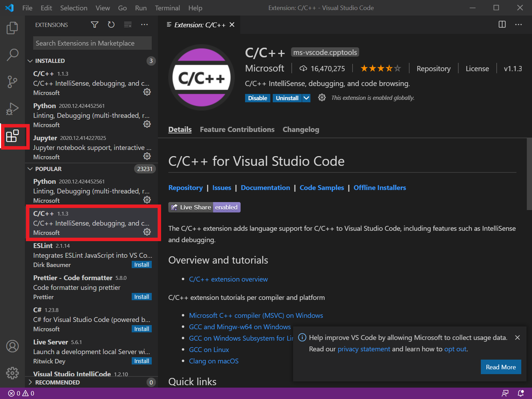Open the Issues link

click(222, 188)
